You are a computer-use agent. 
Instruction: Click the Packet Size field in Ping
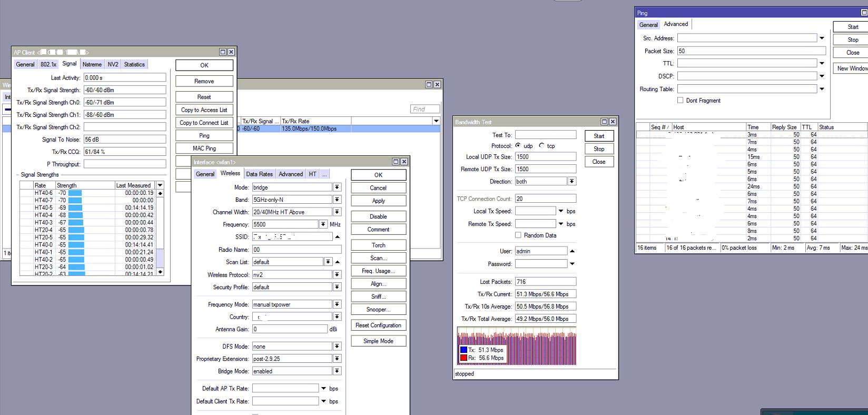click(751, 51)
